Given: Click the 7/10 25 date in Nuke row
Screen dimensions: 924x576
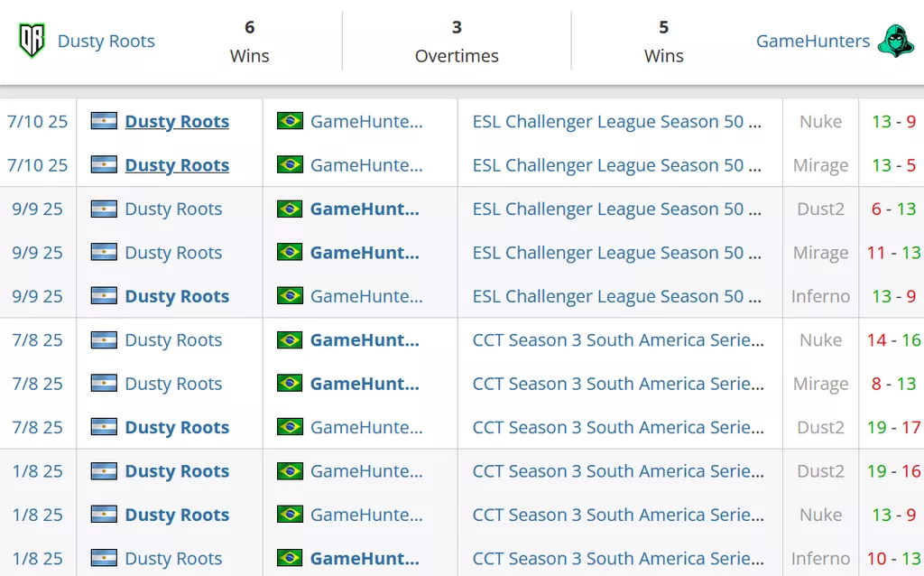Looking at the screenshot, I should pos(38,121).
